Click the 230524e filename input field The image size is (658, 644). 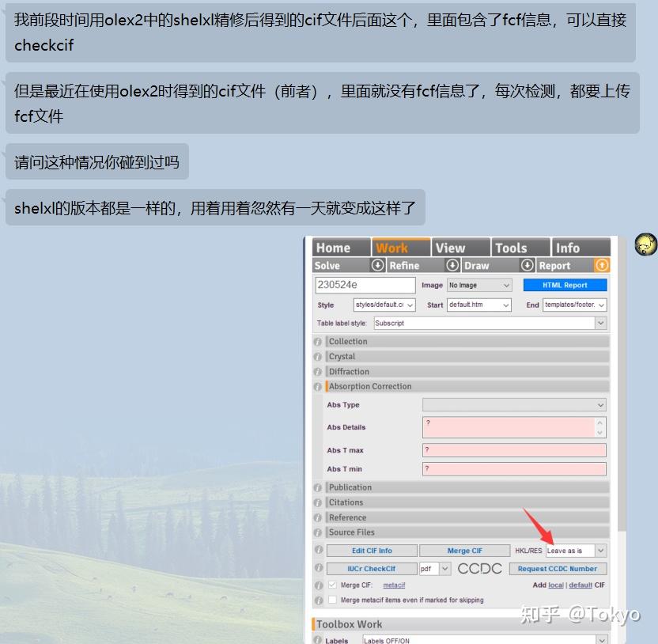(364, 285)
